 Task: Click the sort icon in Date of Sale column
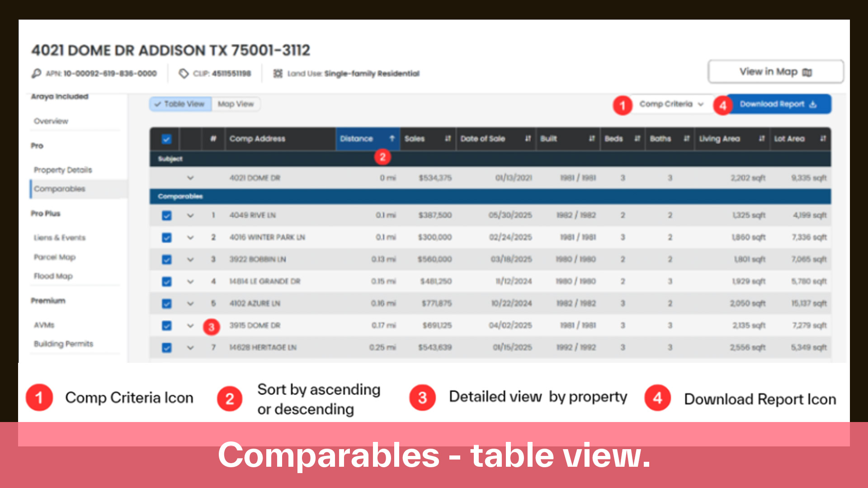[x=528, y=139]
